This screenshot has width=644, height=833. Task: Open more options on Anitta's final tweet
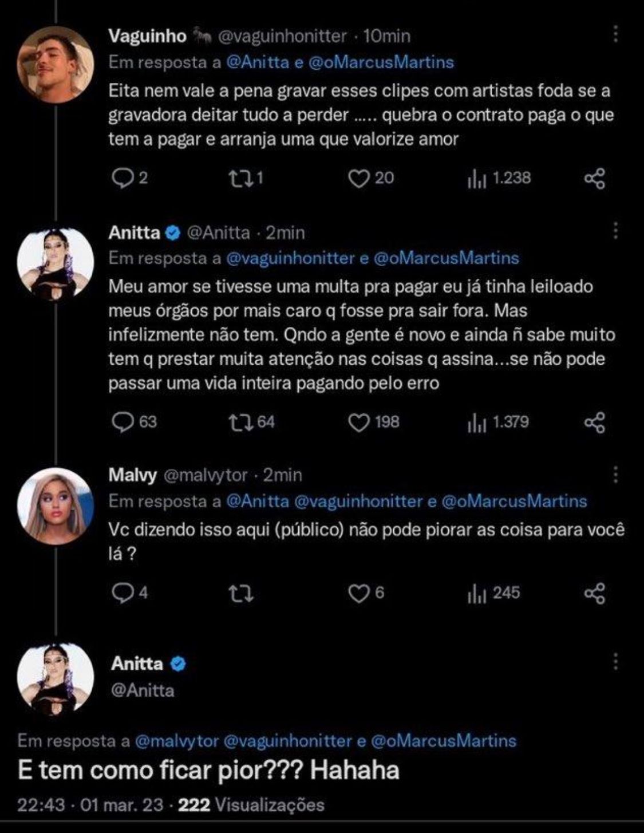coord(615,661)
